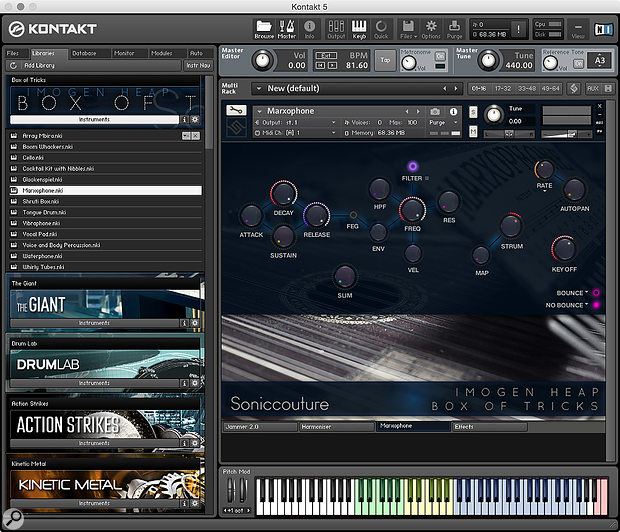Click the Info icon in toolbar

pyautogui.click(x=309, y=29)
